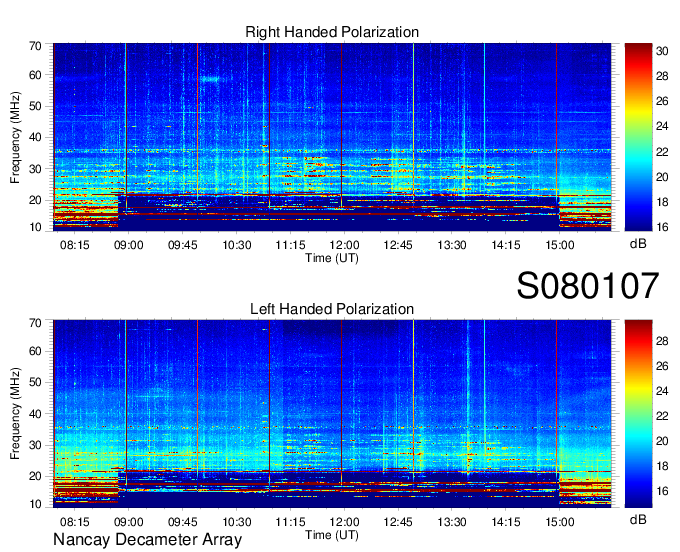Click 50 frequency tick of Left Handed plot
This screenshot has height=552, width=680.
(36, 382)
